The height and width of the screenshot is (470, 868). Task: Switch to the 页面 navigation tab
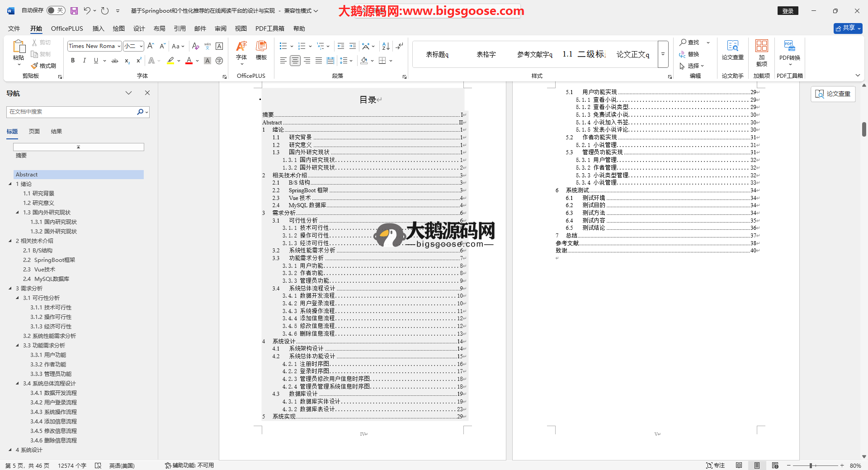tap(34, 132)
